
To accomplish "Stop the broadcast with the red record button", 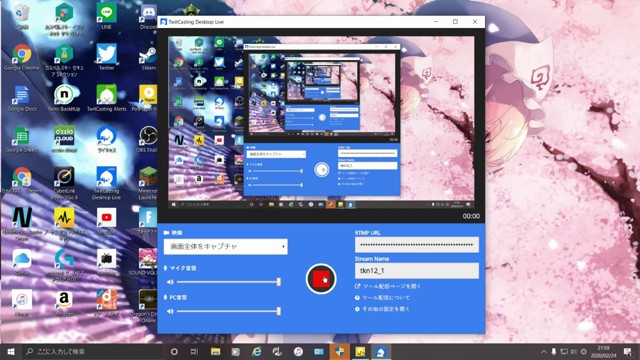I will coord(321,279).
